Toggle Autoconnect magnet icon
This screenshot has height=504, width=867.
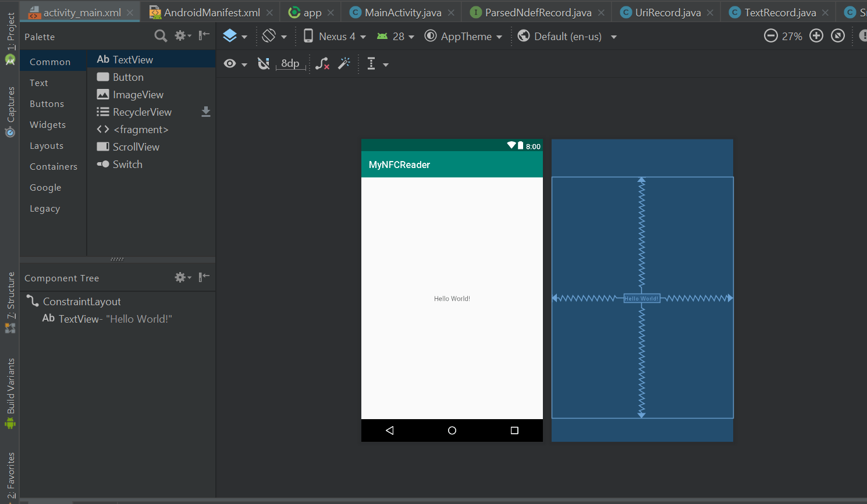tap(264, 63)
